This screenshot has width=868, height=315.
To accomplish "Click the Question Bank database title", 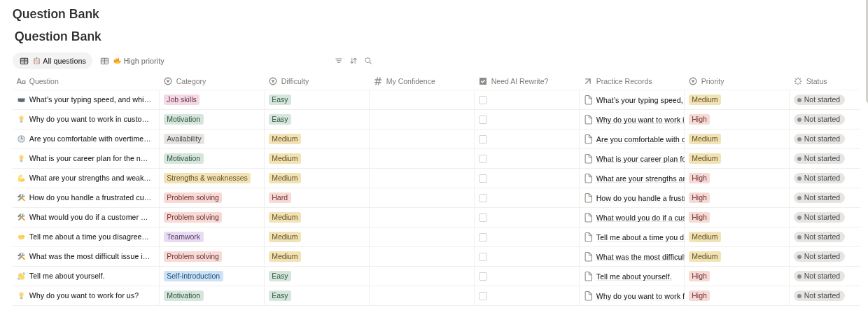I will 57,36.
